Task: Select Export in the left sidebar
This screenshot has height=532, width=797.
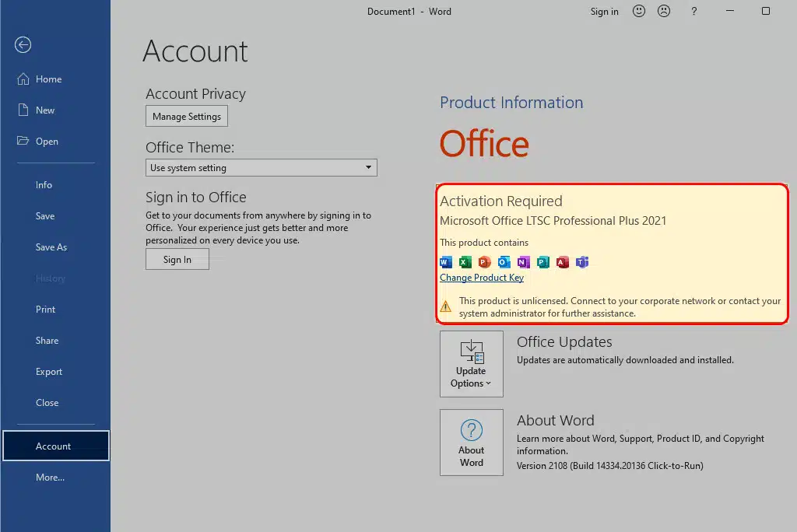Action: 49,372
